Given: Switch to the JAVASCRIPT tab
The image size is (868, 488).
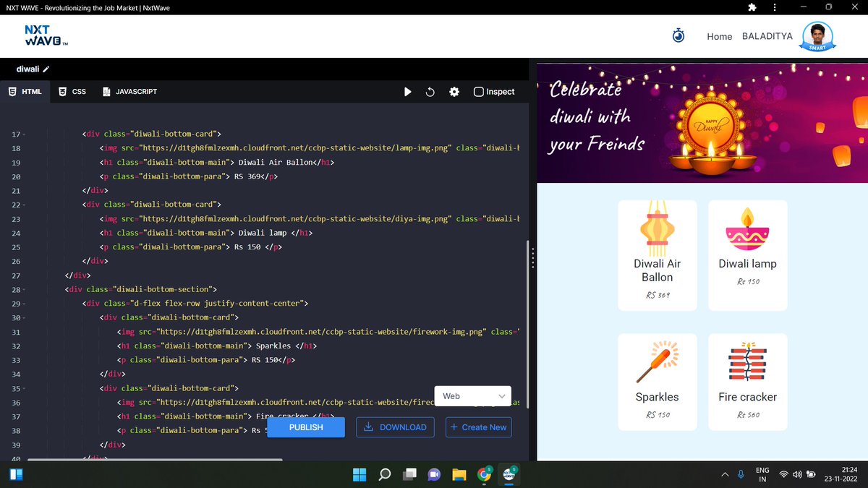Looking at the screenshot, I should (129, 92).
